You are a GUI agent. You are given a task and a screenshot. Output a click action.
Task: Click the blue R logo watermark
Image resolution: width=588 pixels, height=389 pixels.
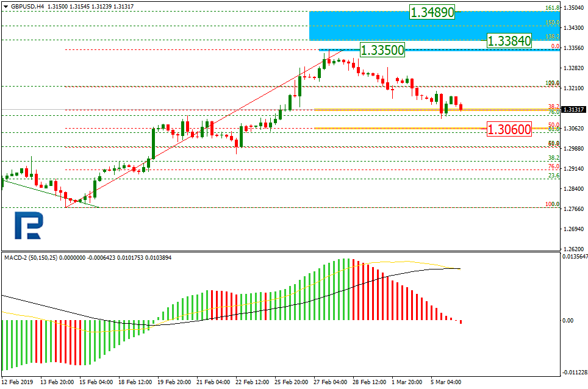[x=29, y=227]
